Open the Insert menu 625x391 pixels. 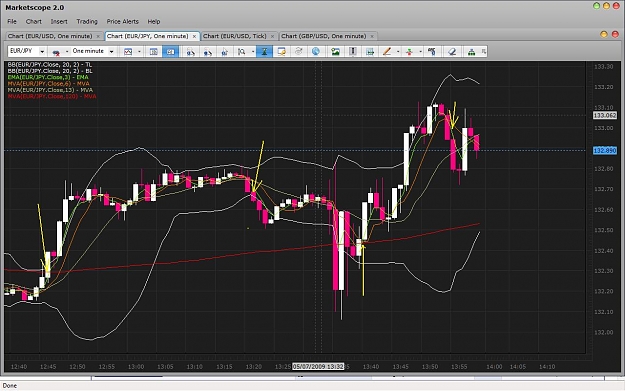click(59, 22)
